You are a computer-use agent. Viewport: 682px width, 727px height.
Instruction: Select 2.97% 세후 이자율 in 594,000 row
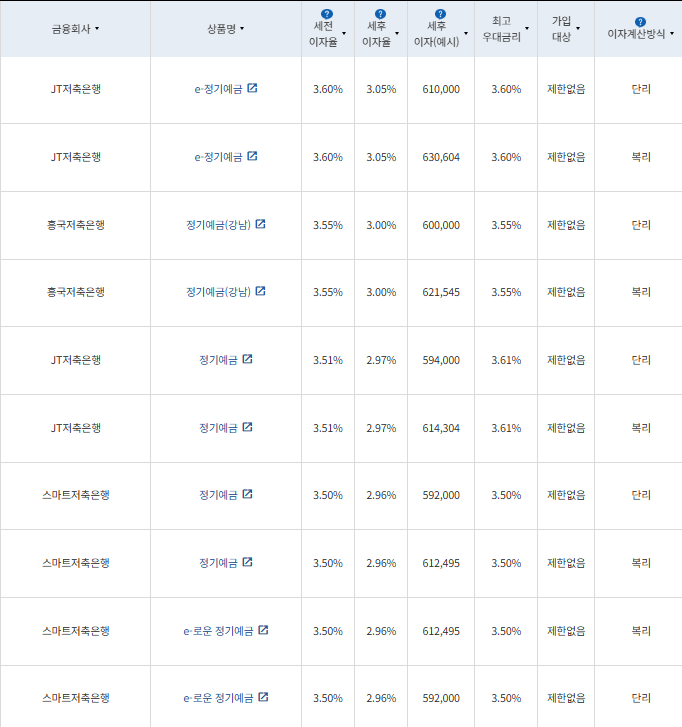pyautogui.click(x=381, y=360)
